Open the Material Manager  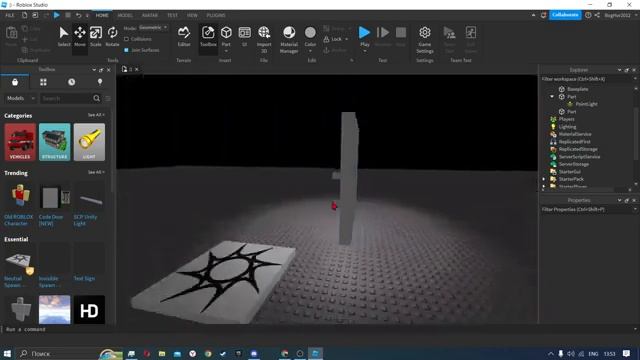[x=289, y=39]
